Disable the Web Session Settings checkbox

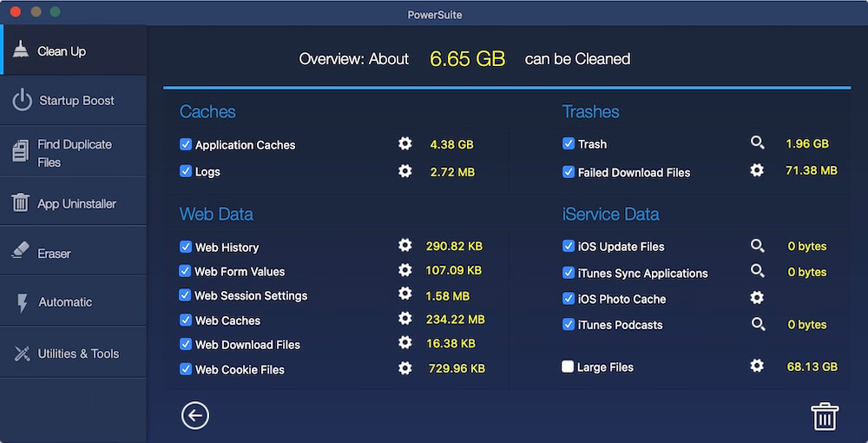[x=185, y=295]
